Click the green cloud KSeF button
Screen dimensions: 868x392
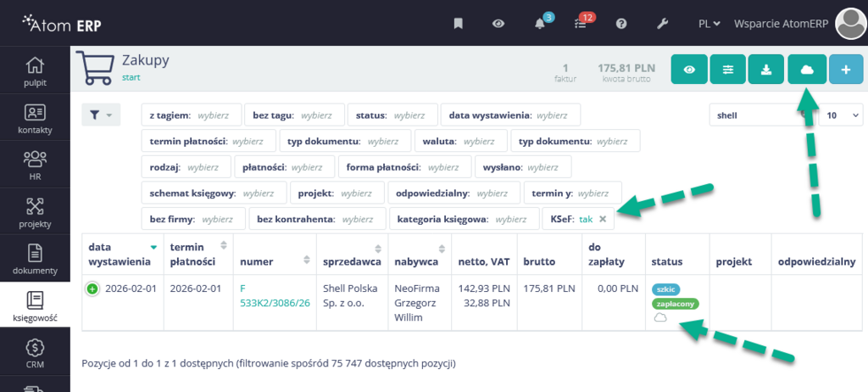(x=806, y=70)
